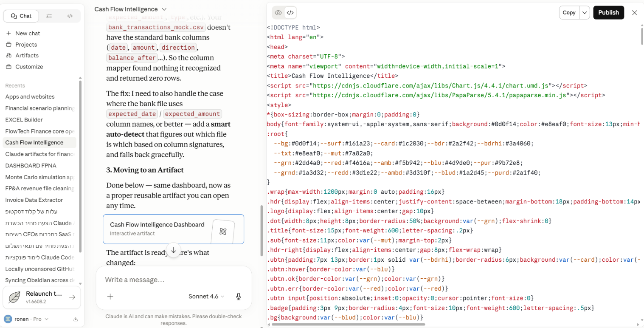Click the Projects icon in sidebar

8,44
